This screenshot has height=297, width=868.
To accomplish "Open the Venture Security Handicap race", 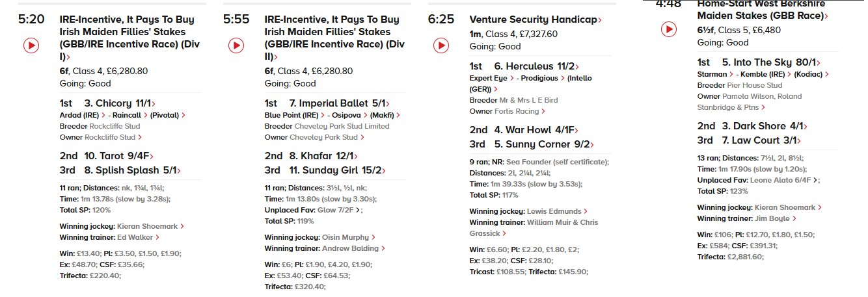I will coord(533,19).
